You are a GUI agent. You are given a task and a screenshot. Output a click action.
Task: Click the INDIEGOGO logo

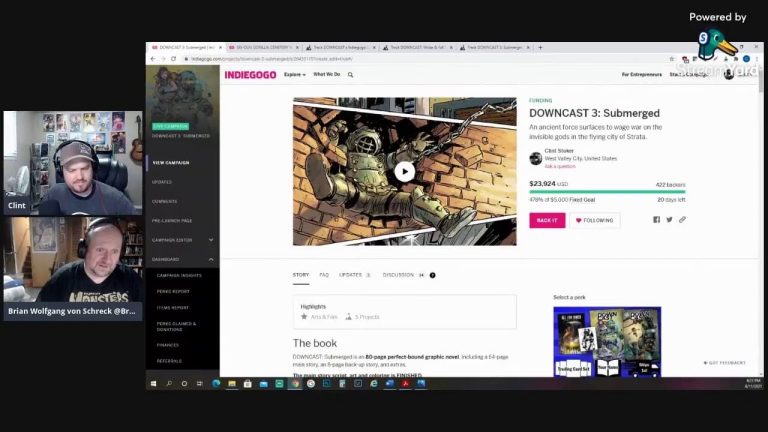250,75
